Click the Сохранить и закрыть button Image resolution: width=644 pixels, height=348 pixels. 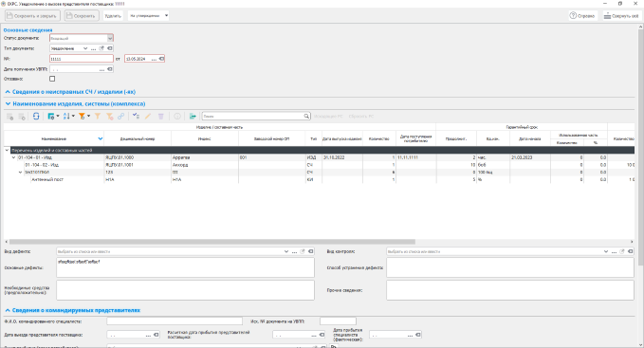[x=32, y=15]
